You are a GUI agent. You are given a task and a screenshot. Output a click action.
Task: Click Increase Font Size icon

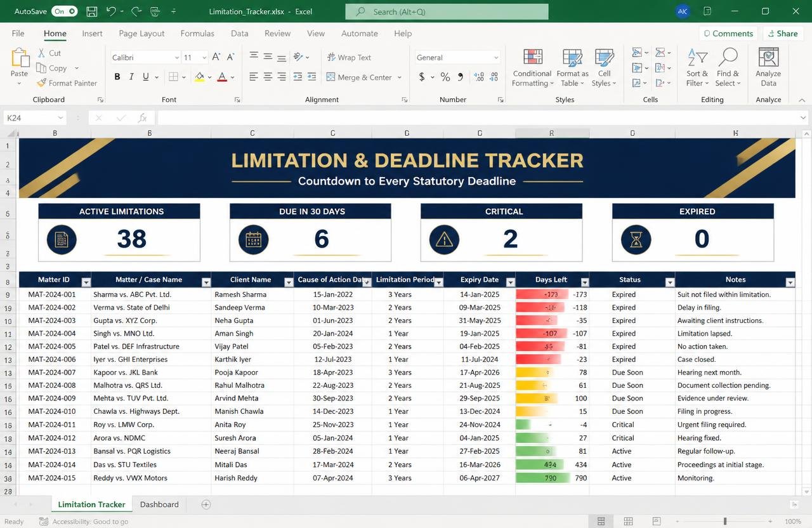pos(216,57)
